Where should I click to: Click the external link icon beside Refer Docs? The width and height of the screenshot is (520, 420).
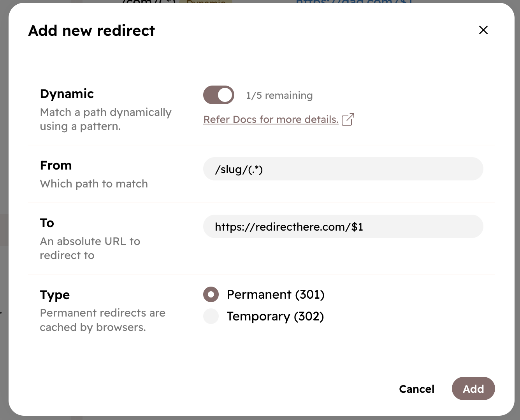tap(348, 119)
